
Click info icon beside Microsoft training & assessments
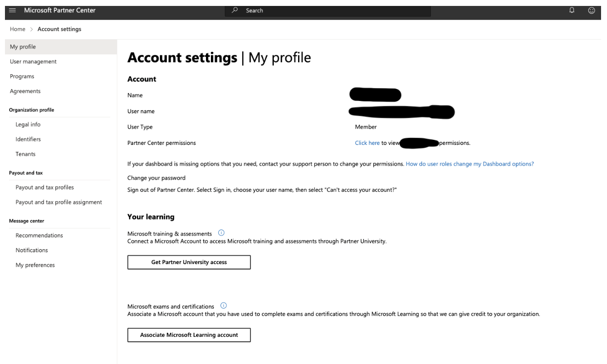coord(221,233)
